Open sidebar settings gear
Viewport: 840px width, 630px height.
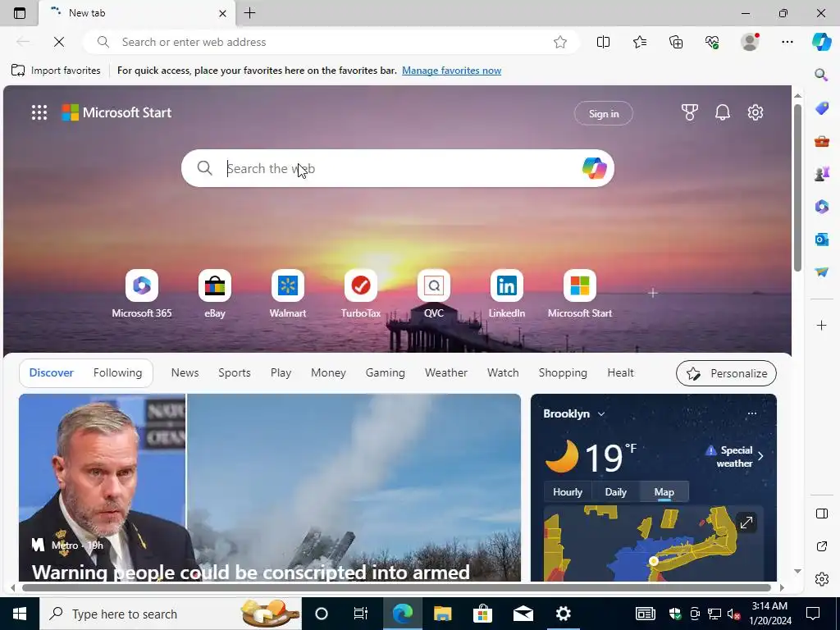[821, 579]
